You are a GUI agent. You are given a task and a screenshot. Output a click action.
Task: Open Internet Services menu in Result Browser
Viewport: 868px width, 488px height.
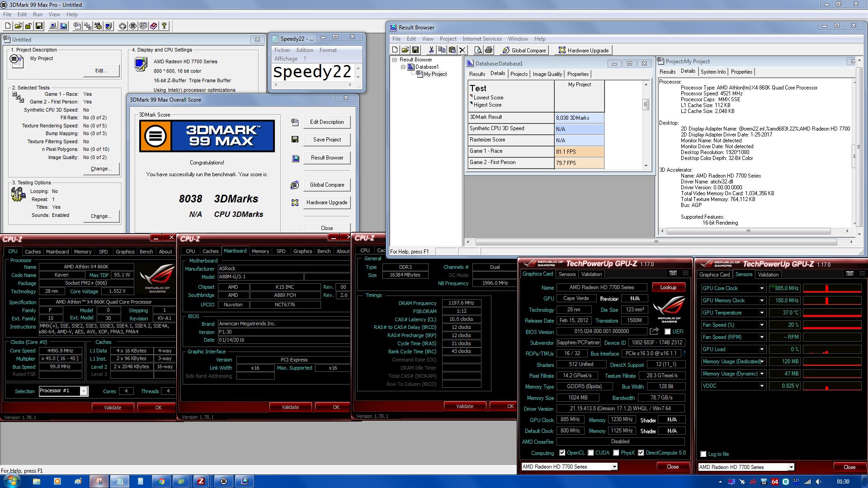482,39
